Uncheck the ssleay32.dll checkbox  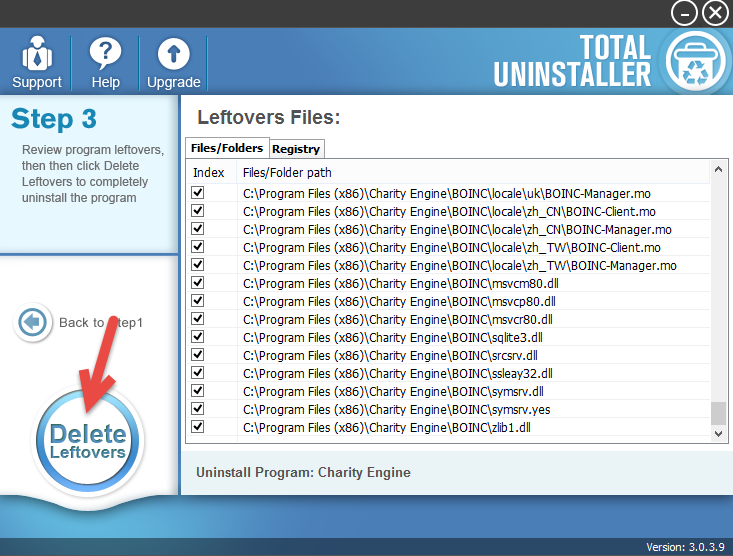tap(198, 373)
